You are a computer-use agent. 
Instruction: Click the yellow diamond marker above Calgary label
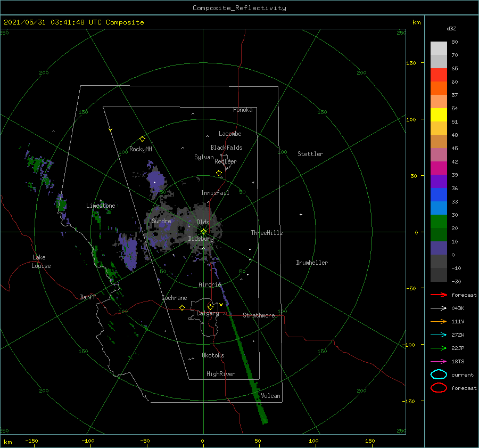tap(210, 307)
